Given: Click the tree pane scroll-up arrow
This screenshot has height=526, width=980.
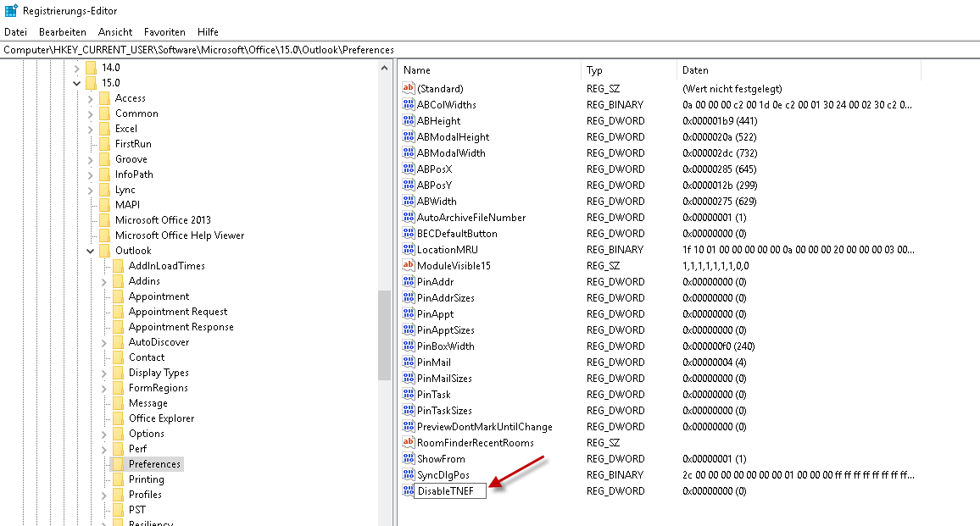Looking at the screenshot, I should click(x=384, y=68).
